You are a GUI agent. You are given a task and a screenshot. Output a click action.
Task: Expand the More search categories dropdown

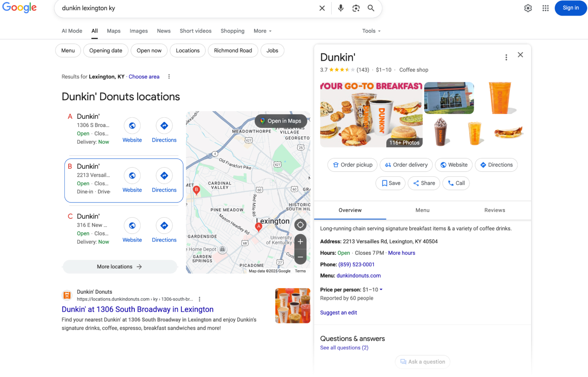tap(262, 31)
